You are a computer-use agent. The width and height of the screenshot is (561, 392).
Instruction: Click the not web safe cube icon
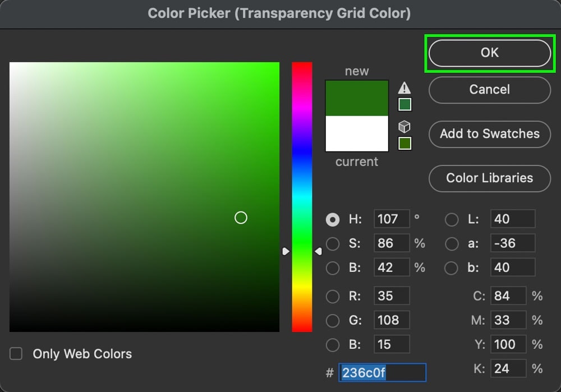(404, 127)
